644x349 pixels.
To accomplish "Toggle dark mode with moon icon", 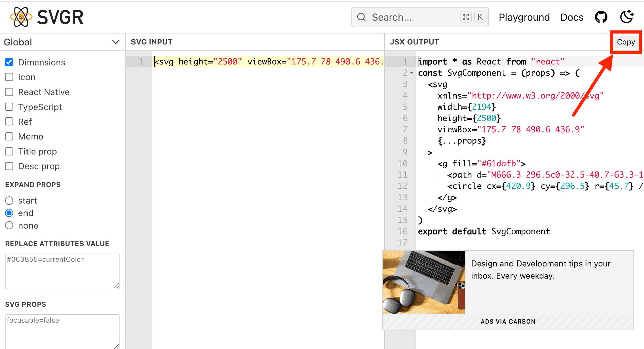I will tap(626, 17).
